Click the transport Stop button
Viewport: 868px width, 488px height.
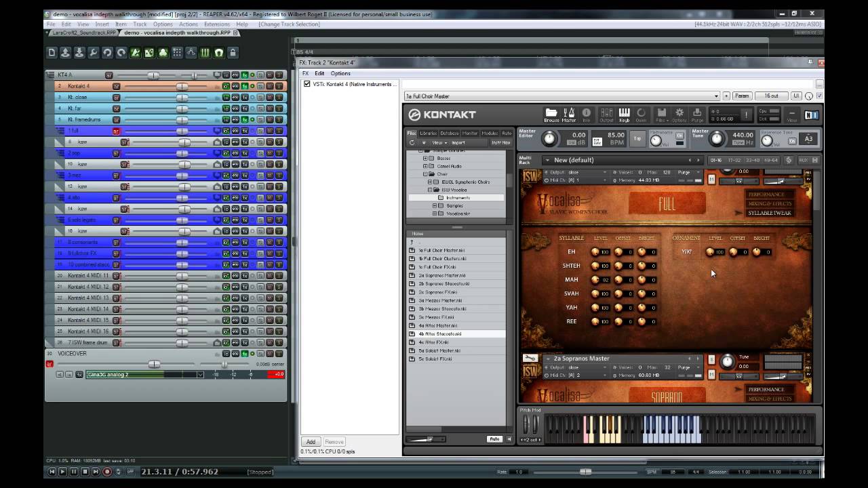[85, 472]
